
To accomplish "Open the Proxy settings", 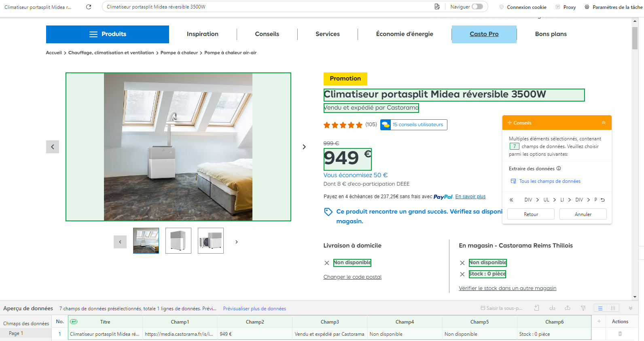I will coord(566,7).
